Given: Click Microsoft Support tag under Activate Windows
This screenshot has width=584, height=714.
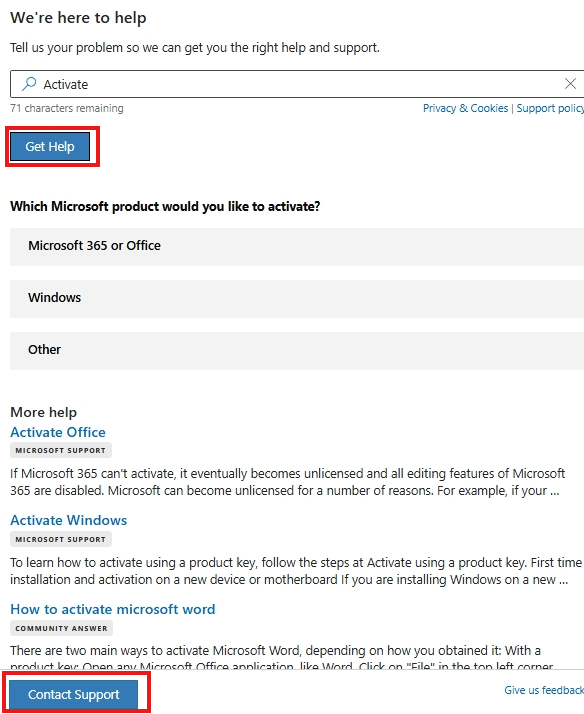Looking at the screenshot, I should (61, 539).
